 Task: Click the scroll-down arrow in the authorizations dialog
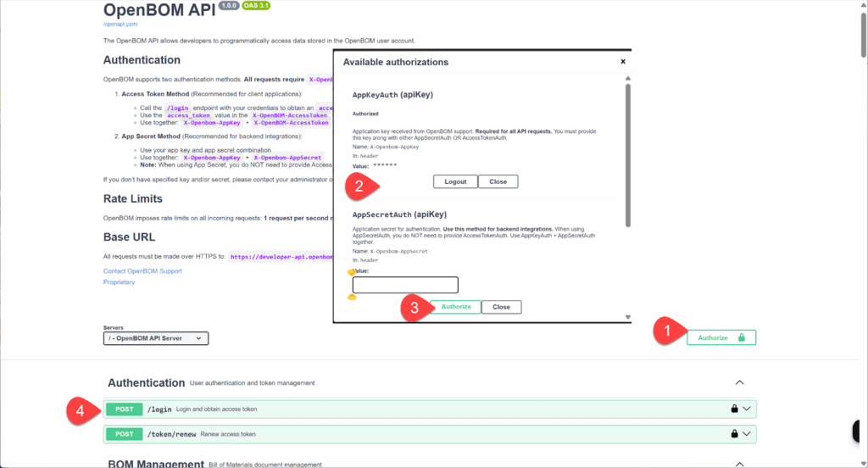click(627, 317)
